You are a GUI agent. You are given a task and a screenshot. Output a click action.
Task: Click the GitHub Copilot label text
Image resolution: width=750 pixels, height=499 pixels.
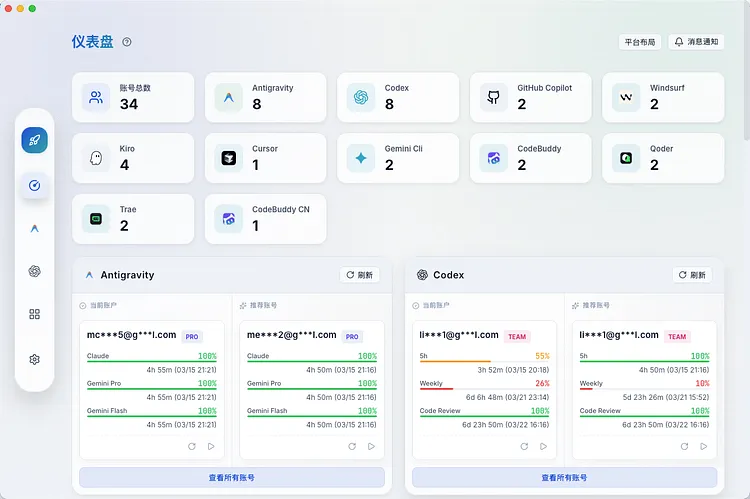(545, 88)
